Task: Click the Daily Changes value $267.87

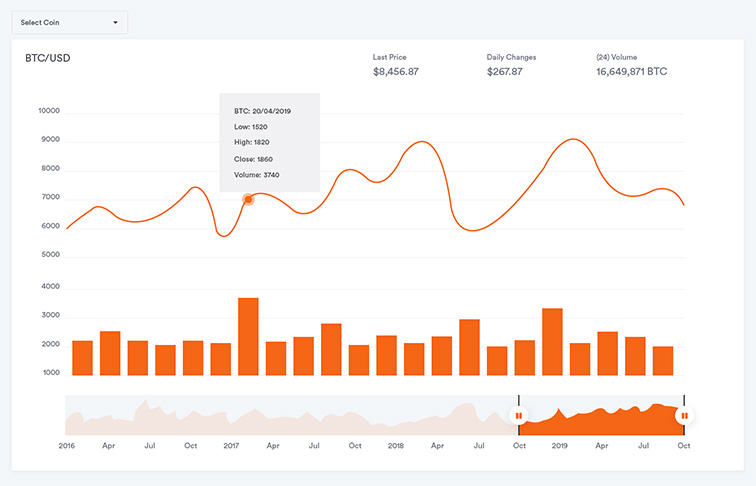Action: [x=505, y=72]
